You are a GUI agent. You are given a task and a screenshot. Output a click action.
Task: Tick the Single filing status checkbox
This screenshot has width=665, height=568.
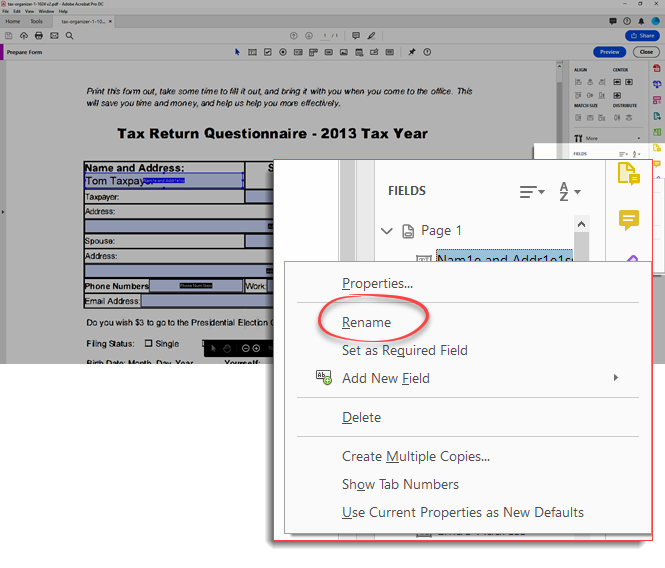tap(148, 343)
